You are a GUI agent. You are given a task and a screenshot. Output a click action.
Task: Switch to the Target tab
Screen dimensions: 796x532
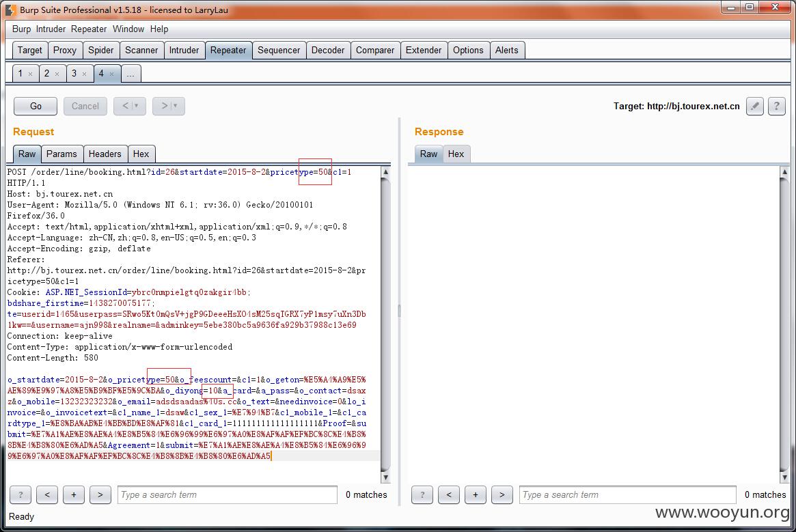[x=30, y=51]
